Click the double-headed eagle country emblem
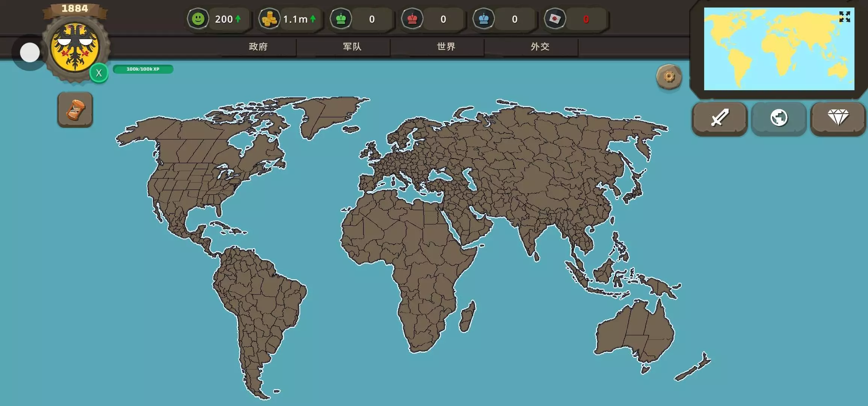The width and height of the screenshot is (868, 406). 75,47
